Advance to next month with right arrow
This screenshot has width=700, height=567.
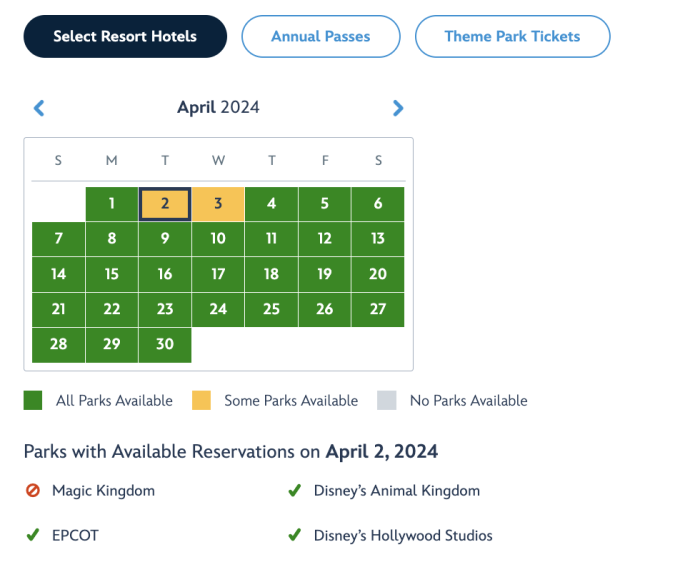point(398,108)
